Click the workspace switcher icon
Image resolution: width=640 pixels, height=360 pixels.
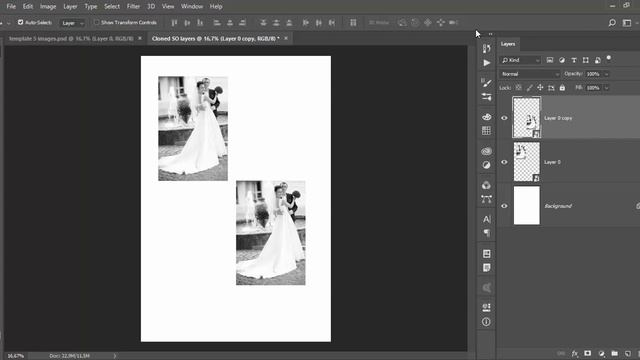[x=627, y=23]
